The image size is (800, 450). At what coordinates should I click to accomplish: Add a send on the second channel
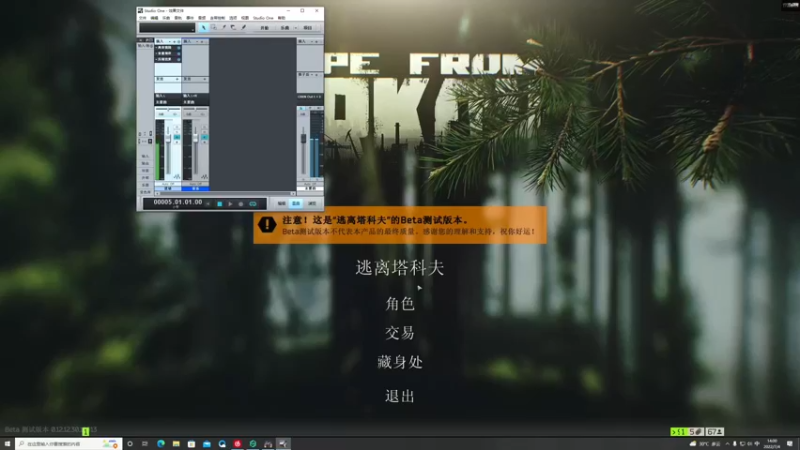click(x=205, y=79)
